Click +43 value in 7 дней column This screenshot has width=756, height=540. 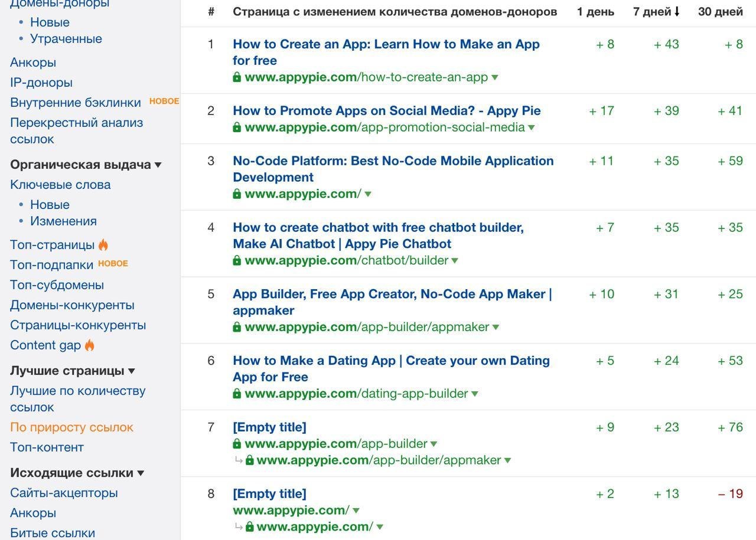click(x=666, y=44)
